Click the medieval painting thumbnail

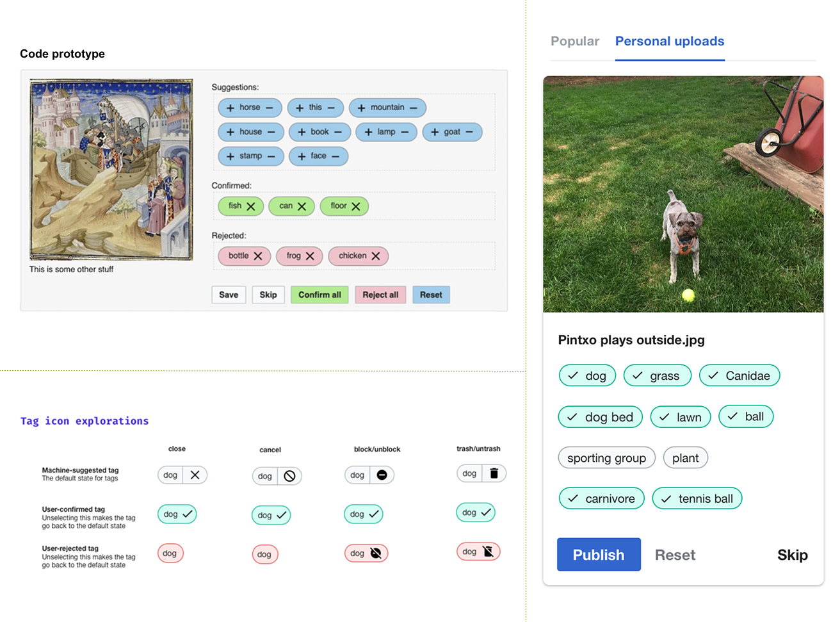click(x=111, y=170)
